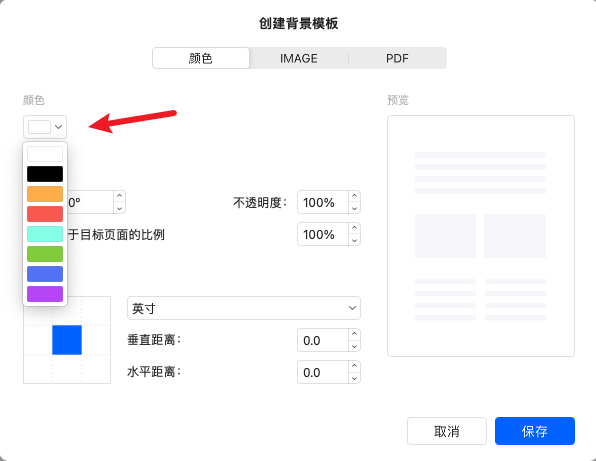Choose the purple color swatch
The width and height of the screenshot is (596, 461).
pyautogui.click(x=45, y=294)
